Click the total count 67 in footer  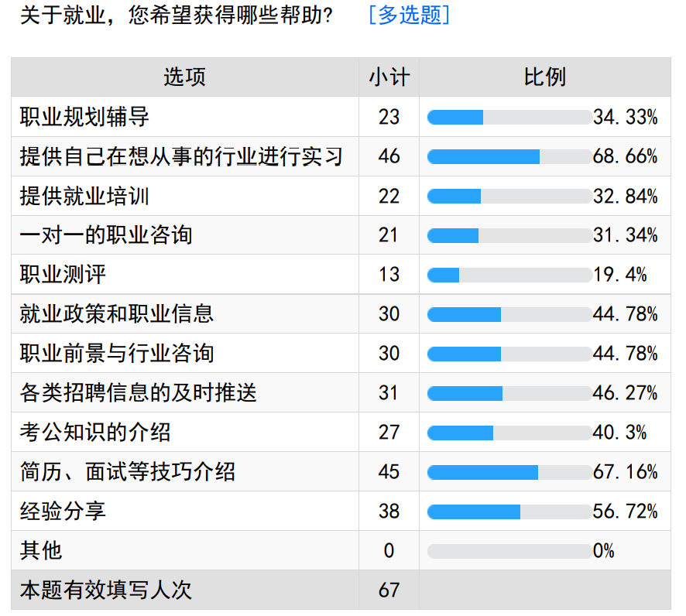click(x=389, y=590)
